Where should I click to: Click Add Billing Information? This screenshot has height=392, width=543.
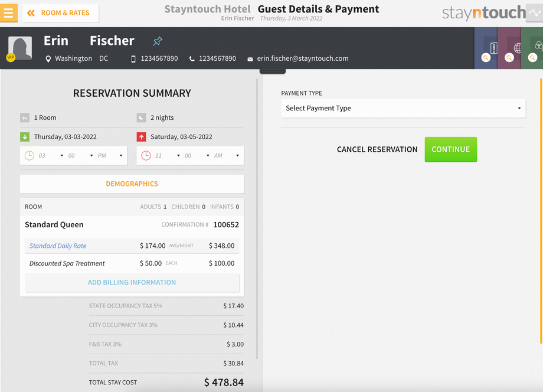click(132, 283)
